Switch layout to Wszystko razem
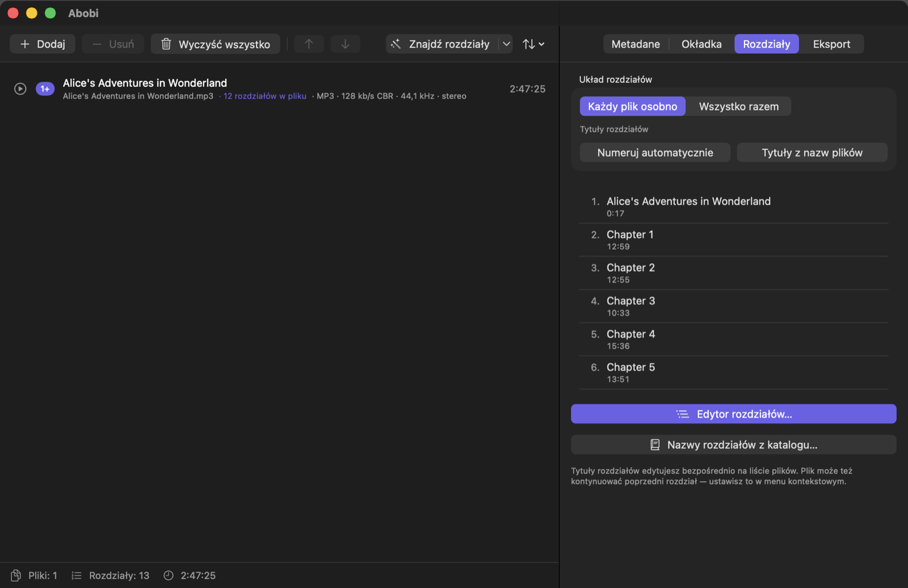The image size is (908, 588). pyautogui.click(x=738, y=106)
